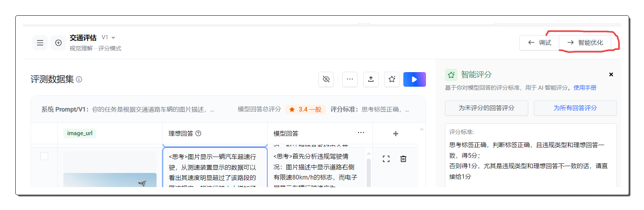Add a new column with plus icon

pyautogui.click(x=396, y=134)
